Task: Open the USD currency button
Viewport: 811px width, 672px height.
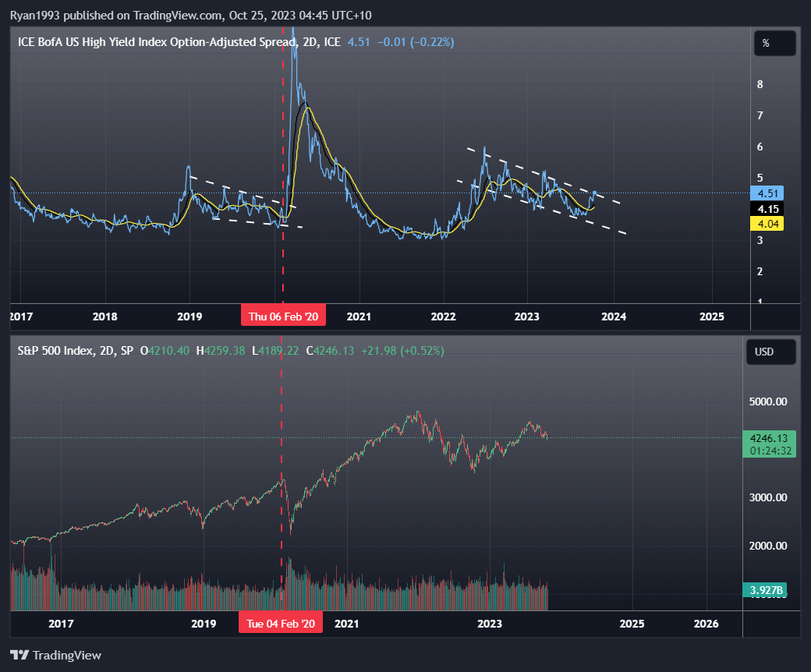Action: click(770, 352)
